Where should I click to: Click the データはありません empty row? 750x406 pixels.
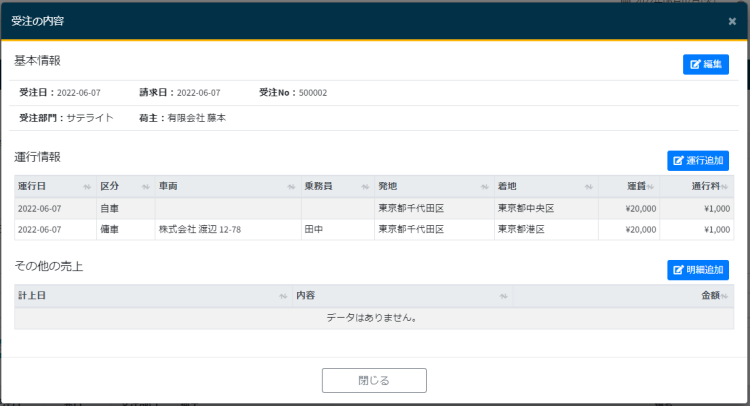pyautogui.click(x=374, y=318)
